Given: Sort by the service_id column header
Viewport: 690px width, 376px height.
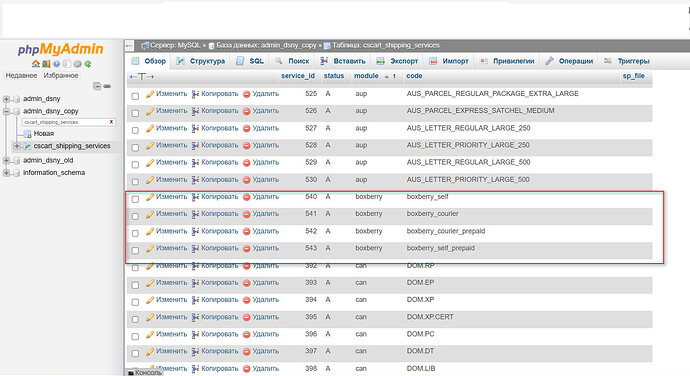Looking at the screenshot, I should [x=298, y=76].
